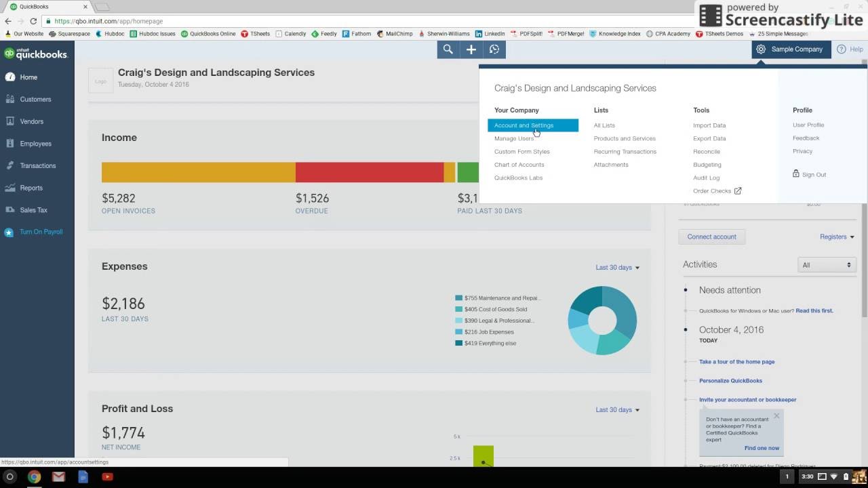Click the QuickBooks logo in sidebar

click(36, 54)
